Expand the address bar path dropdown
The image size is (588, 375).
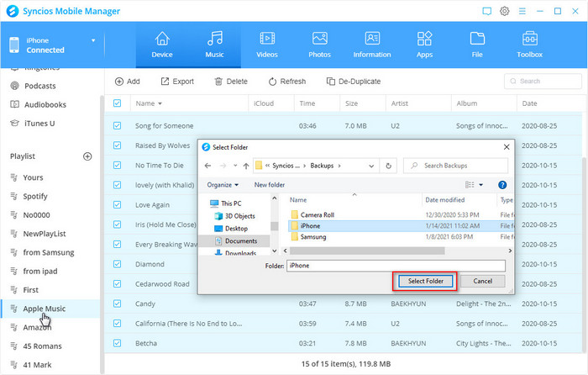click(x=371, y=166)
